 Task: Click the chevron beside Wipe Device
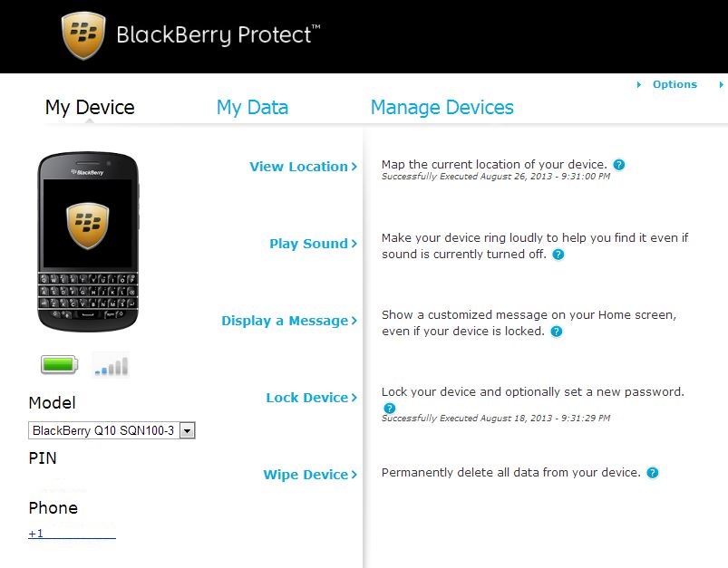click(x=353, y=474)
